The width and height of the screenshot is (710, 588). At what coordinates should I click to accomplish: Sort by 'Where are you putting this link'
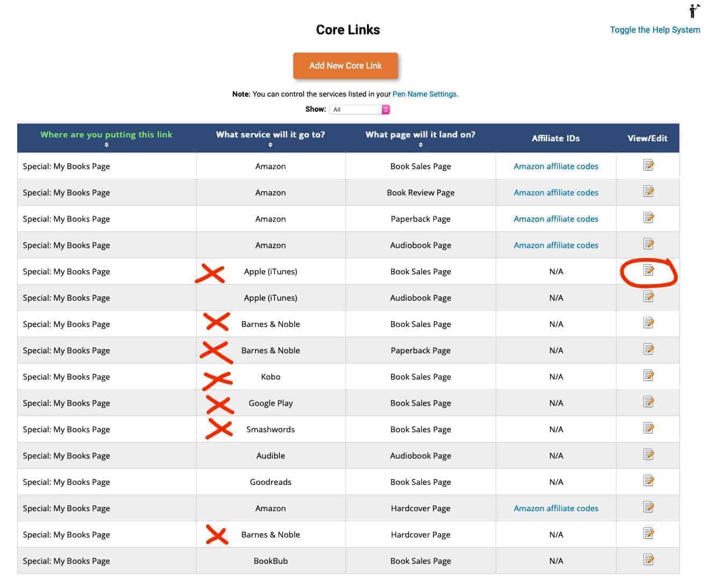point(106,139)
